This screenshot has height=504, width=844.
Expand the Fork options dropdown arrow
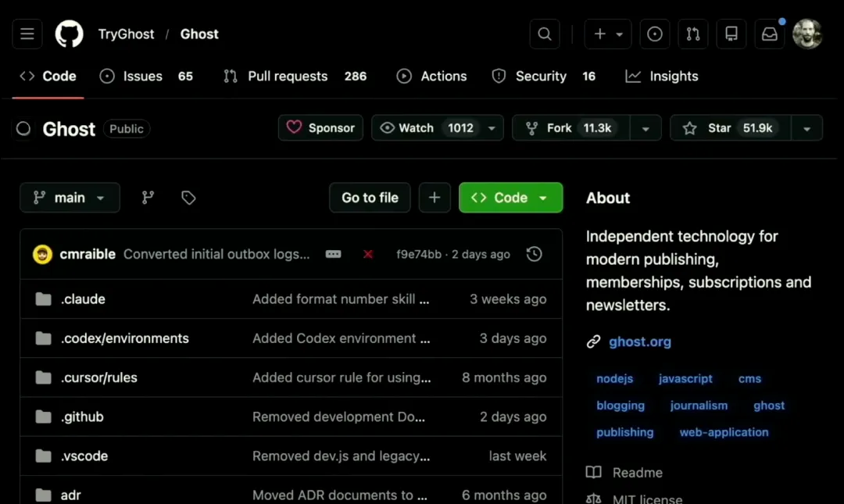(646, 128)
